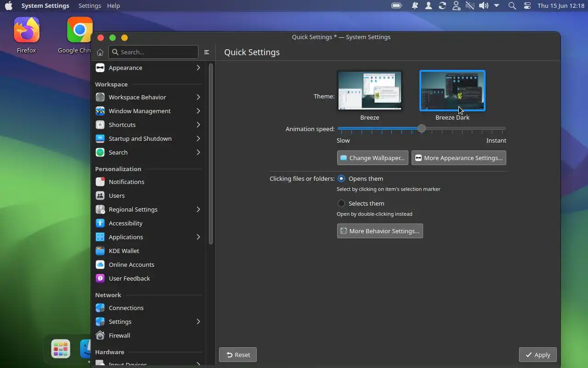Open the volume control in system tray
The height and width of the screenshot is (368, 588).
(483, 6)
